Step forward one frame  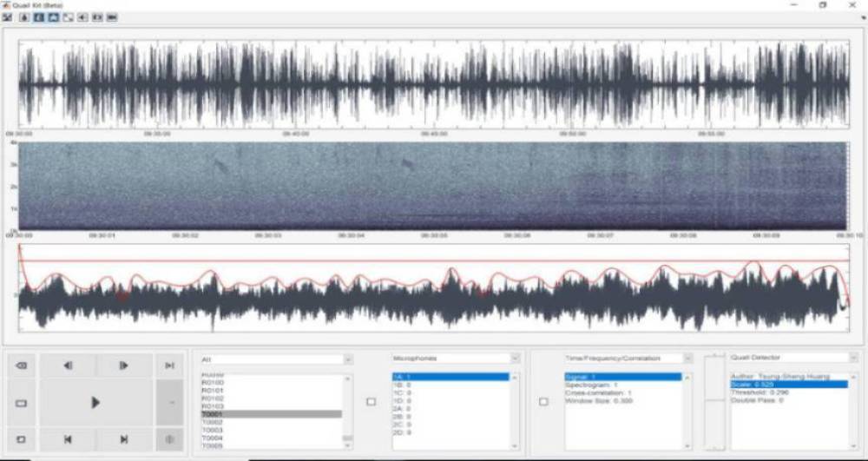coord(124,366)
